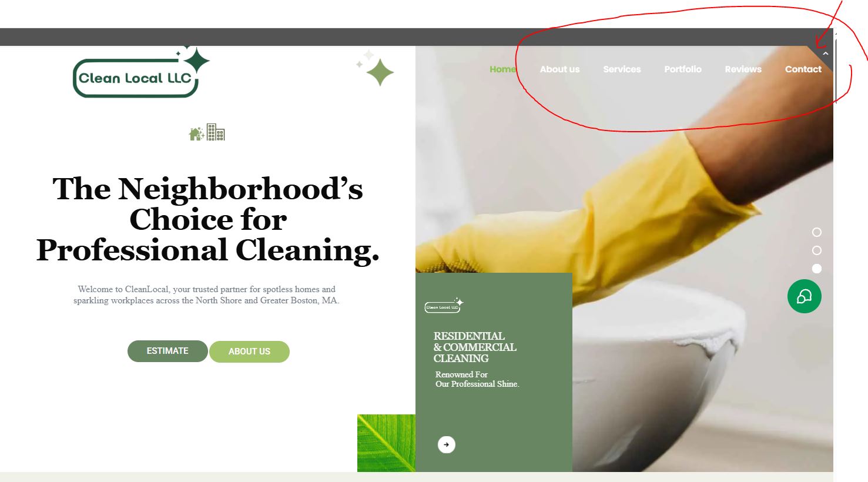The height and width of the screenshot is (482, 868).
Task: Select the second slide indicator dot
Action: tap(817, 250)
